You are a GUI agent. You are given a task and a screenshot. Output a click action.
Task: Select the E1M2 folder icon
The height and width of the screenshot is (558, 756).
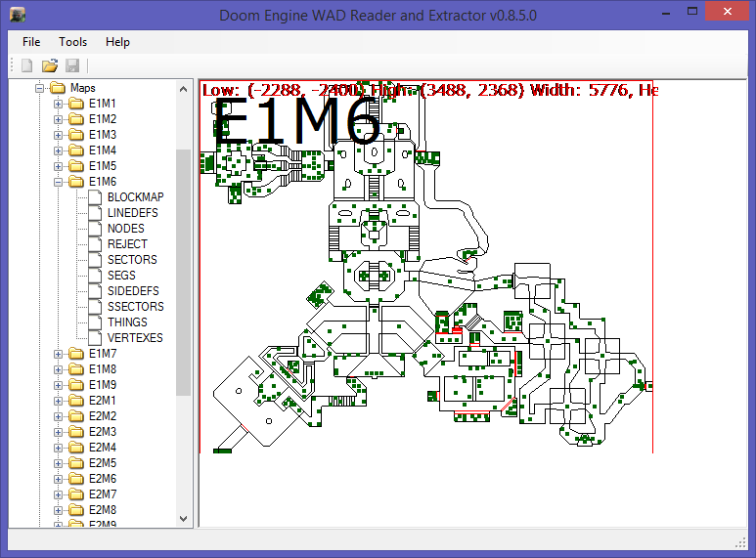[76, 119]
